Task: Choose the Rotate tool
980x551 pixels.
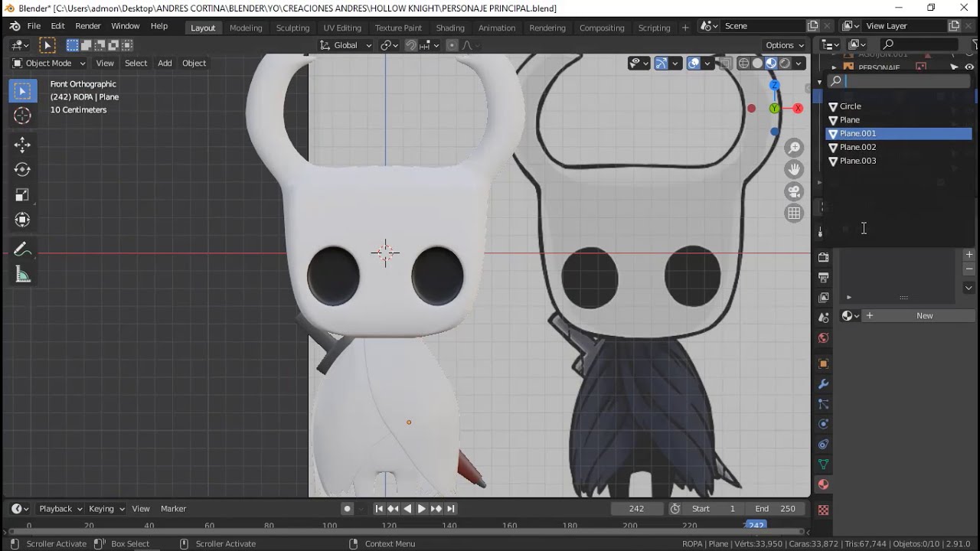Action: click(22, 170)
